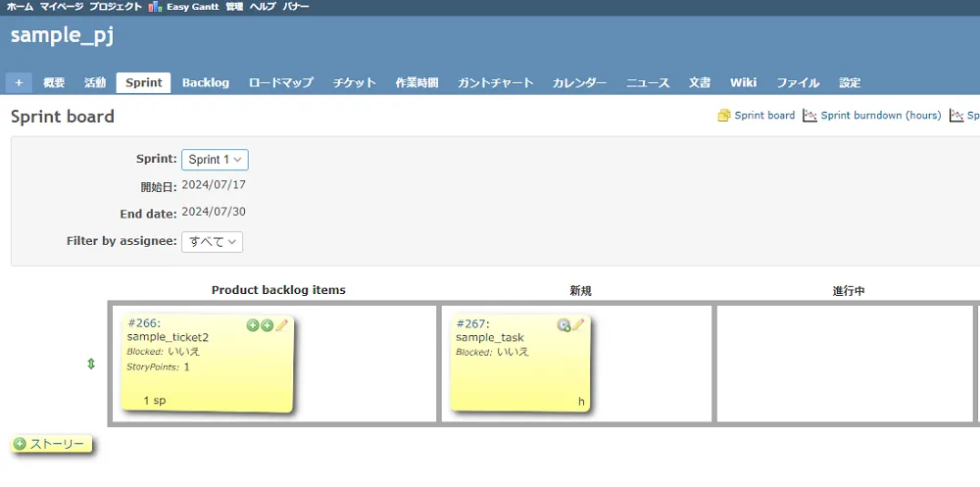Click the + new object tab
This screenshot has height=487, width=980.
coord(19,82)
